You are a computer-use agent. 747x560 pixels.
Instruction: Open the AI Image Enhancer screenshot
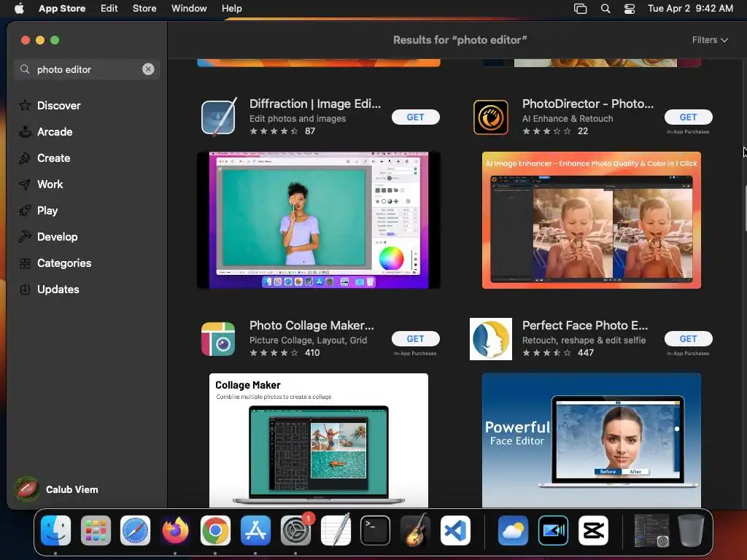(591, 220)
